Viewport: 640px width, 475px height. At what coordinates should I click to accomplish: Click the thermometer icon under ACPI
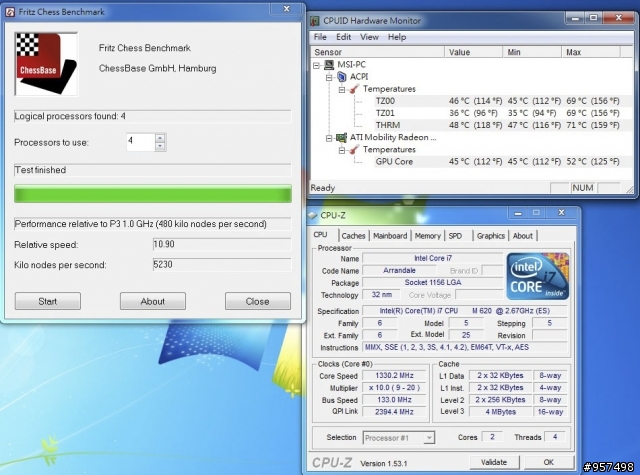[355, 89]
